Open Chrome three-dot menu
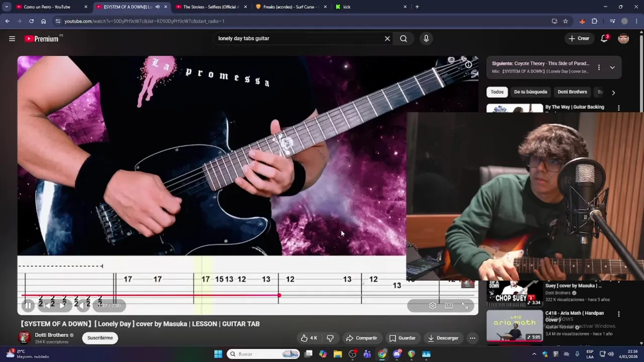The image size is (644, 362). click(637, 21)
